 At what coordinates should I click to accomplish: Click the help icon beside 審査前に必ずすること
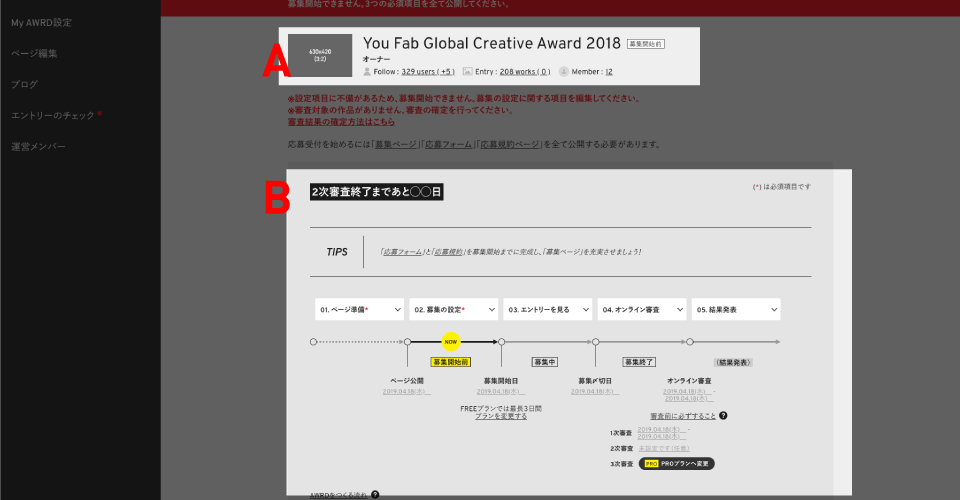click(723, 416)
